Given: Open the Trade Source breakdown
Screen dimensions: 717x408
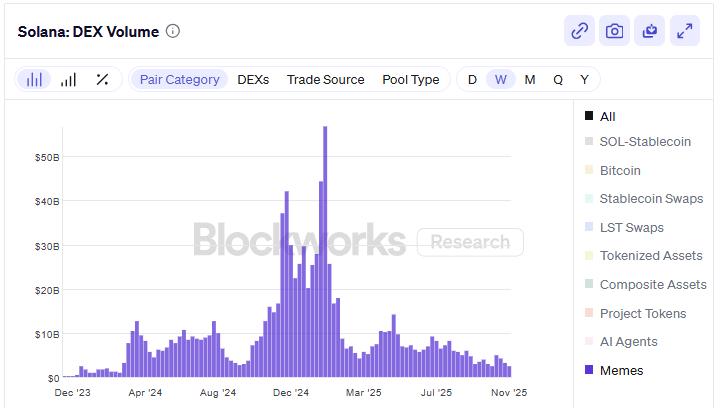Looking at the screenshot, I should coord(326,79).
